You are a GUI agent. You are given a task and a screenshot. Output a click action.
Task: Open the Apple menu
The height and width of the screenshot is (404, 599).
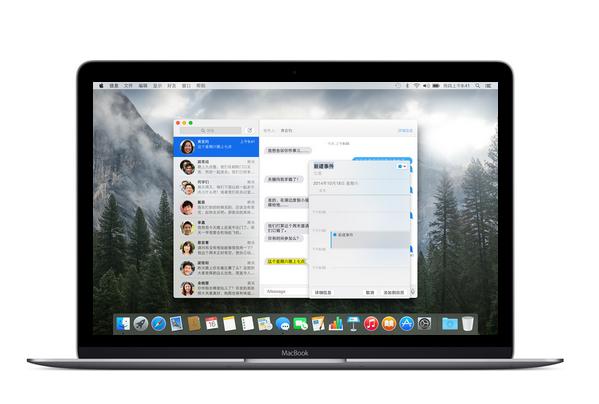coord(101,86)
